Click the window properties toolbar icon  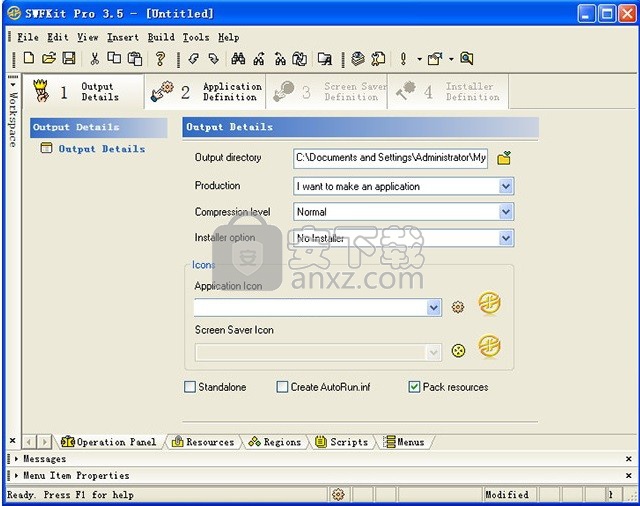pos(435,59)
